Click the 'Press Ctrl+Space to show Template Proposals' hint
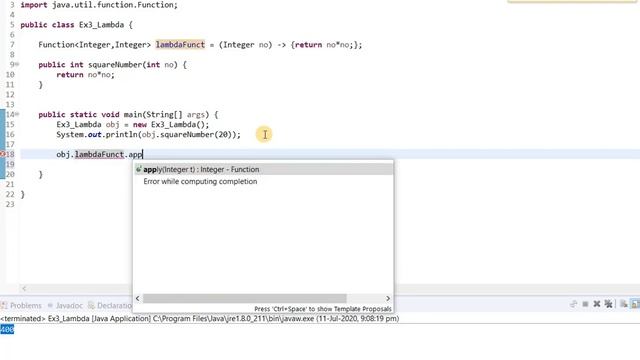The width and height of the screenshot is (640, 360). tap(322, 309)
